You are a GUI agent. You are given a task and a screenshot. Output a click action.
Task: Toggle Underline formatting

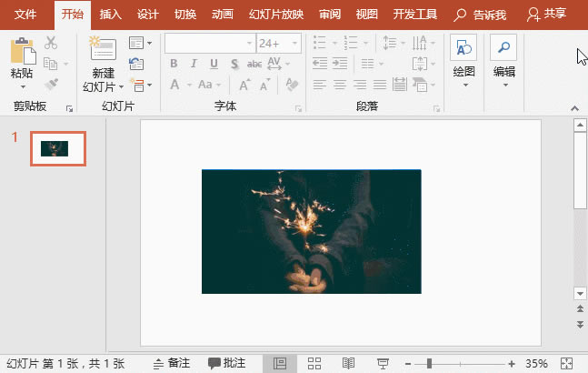click(214, 64)
